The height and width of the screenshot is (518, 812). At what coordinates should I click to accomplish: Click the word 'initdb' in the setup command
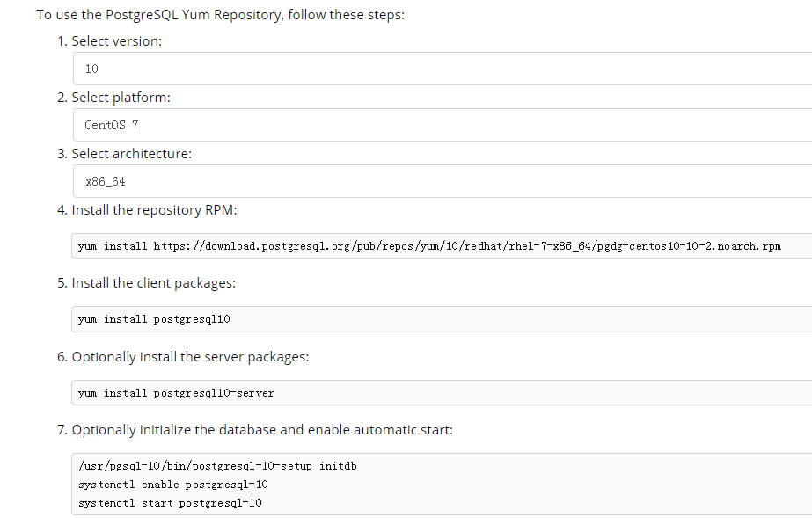tap(337, 465)
